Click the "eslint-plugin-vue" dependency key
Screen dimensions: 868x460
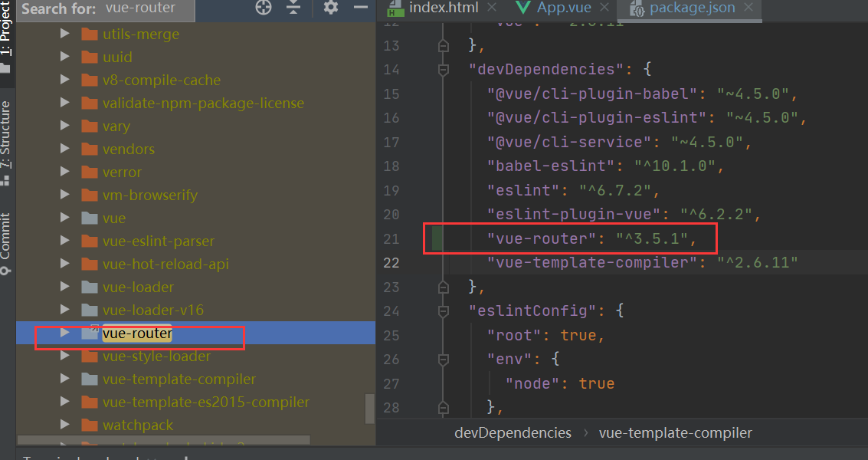coord(574,214)
